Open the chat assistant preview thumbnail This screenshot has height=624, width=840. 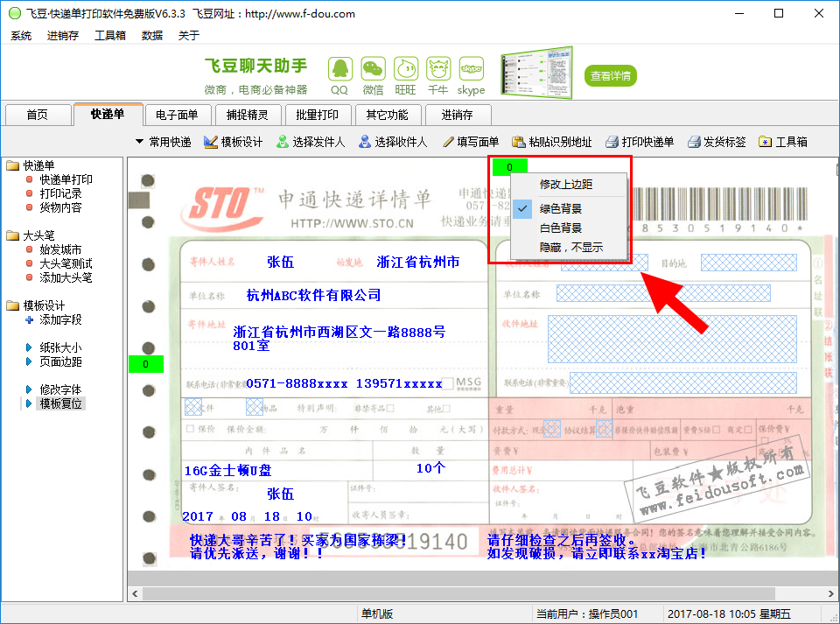point(536,73)
